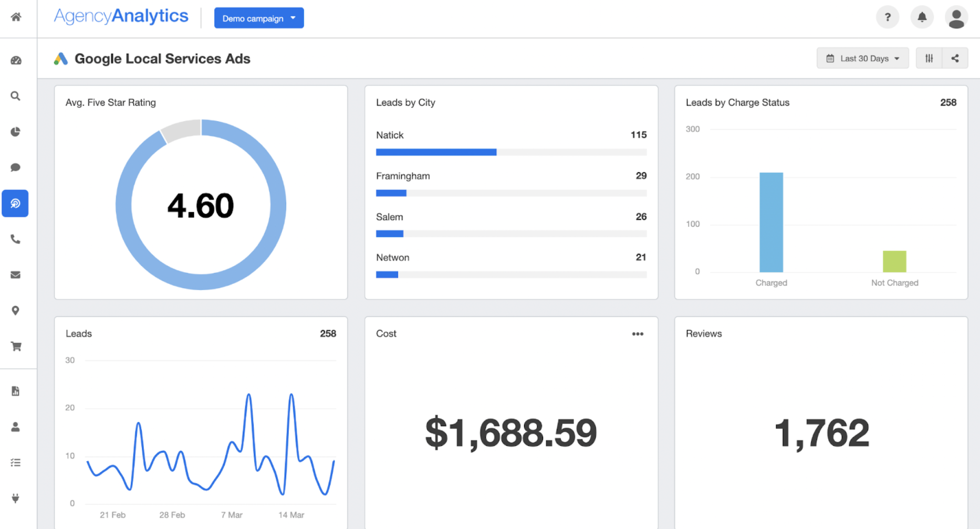This screenshot has width=980, height=529.
Task: Open the dashboard gauge icon
Action: 16,60
